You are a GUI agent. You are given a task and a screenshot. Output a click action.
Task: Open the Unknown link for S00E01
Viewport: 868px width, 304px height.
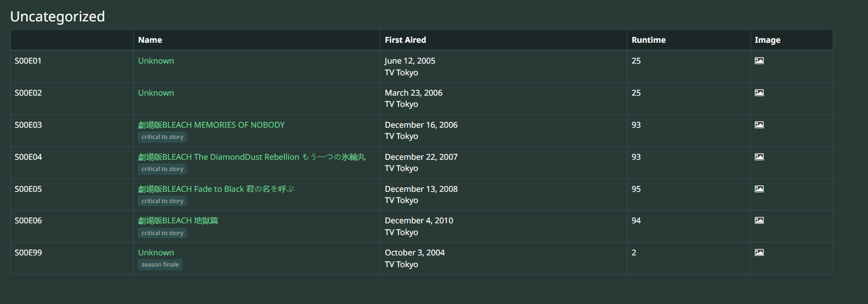[156, 61]
